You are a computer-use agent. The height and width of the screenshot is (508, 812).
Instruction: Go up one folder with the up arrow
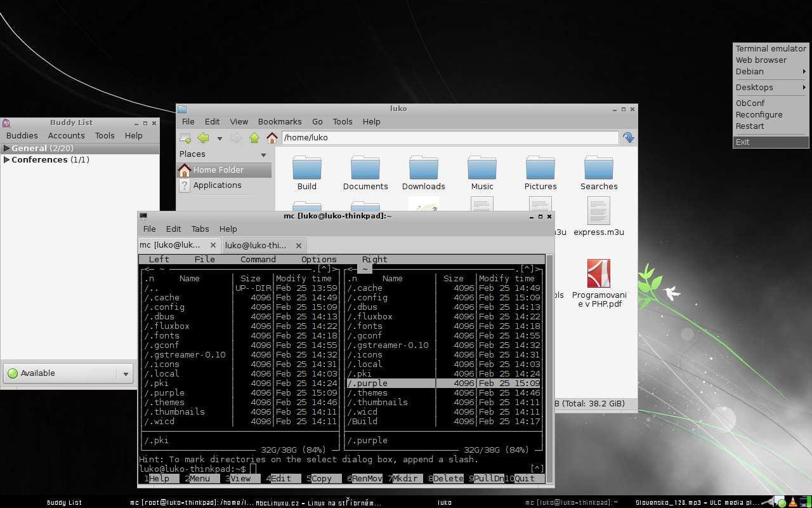pyautogui.click(x=254, y=138)
